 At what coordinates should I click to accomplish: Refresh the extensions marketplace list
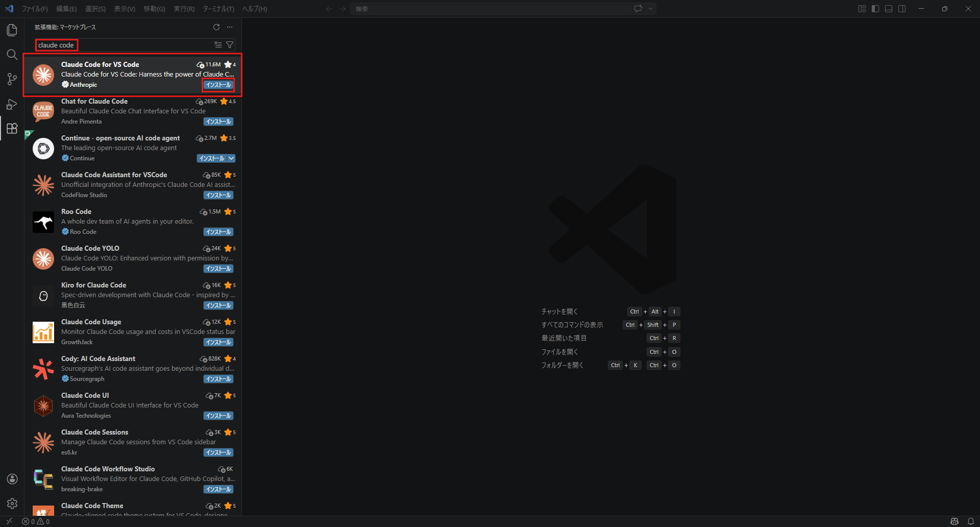point(216,27)
